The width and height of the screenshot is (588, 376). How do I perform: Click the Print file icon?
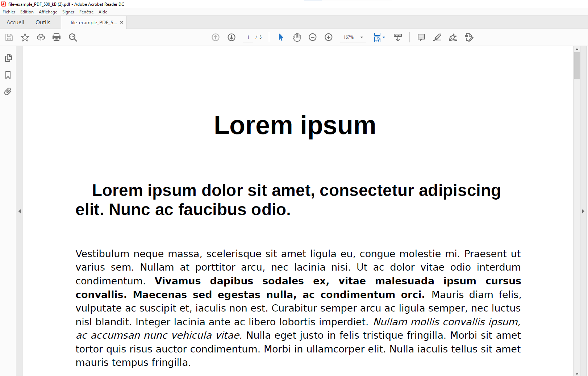pos(57,37)
